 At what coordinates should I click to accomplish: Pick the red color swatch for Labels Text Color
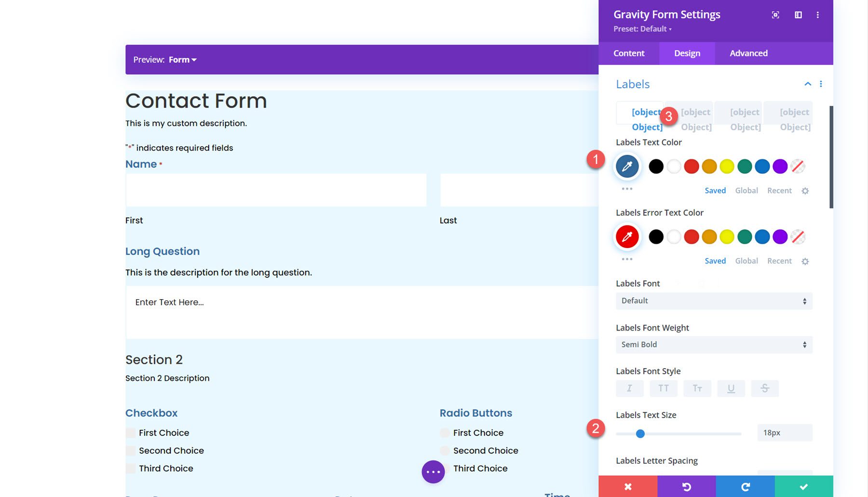pyautogui.click(x=692, y=166)
